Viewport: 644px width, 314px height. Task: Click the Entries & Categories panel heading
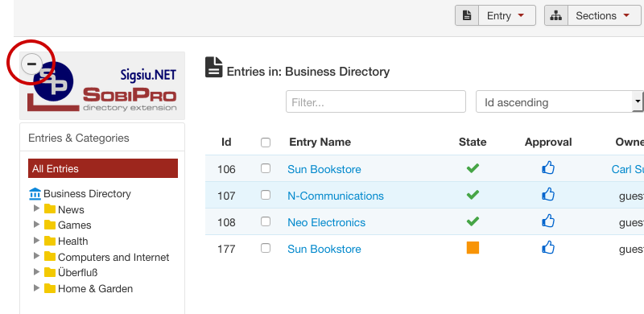click(x=78, y=138)
